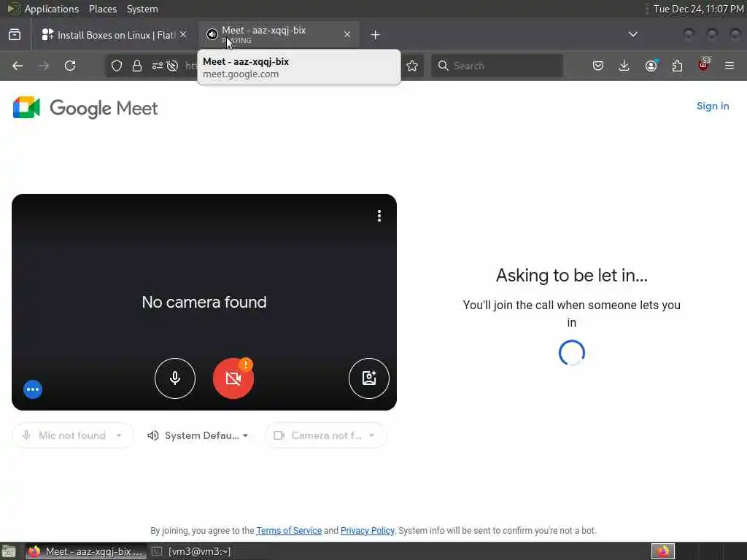Screen dimensions: 747x560
Task: Open Firefox View icon left of tabs
Action: [15, 35]
